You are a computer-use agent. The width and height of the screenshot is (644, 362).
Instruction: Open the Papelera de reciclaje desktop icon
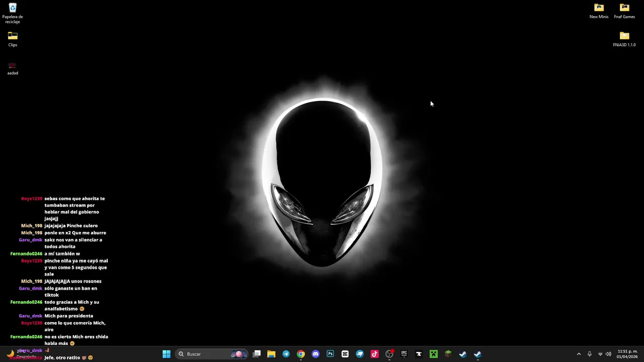[x=13, y=13]
